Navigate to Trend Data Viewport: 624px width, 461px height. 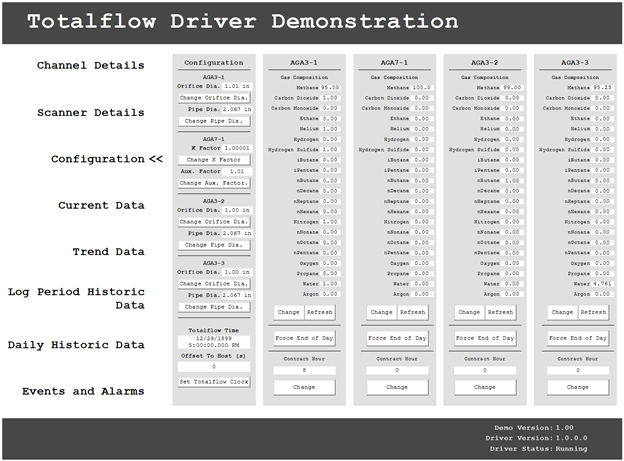[x=108, y=252]
